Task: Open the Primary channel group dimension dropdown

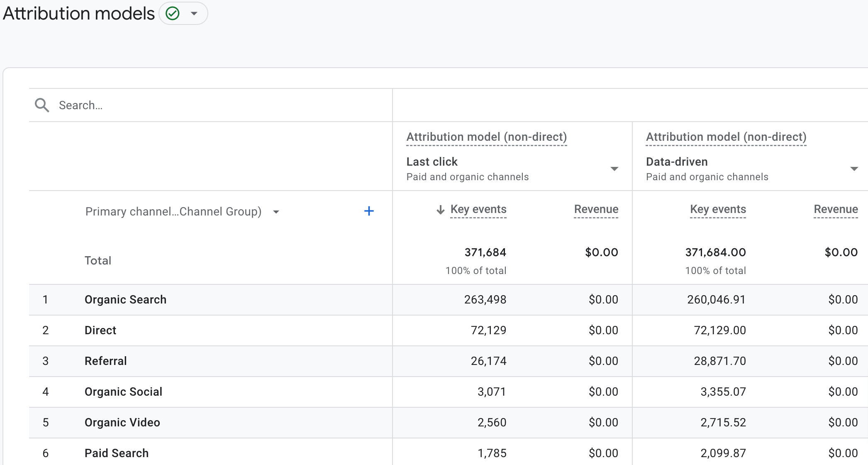Action: tap(276, 212)
